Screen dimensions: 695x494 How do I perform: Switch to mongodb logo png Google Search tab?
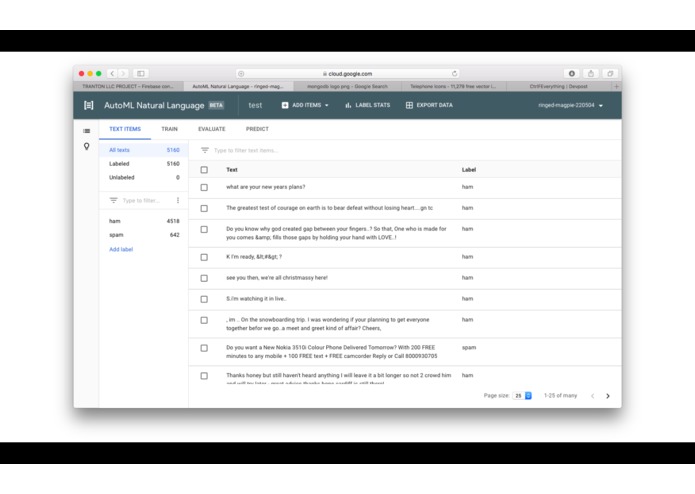coord(347,86)
